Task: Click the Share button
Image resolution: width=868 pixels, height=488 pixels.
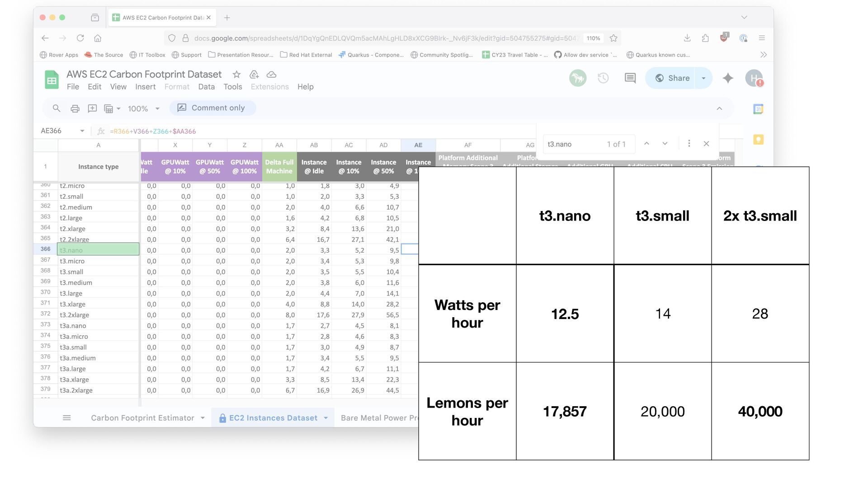Action: 672,78
